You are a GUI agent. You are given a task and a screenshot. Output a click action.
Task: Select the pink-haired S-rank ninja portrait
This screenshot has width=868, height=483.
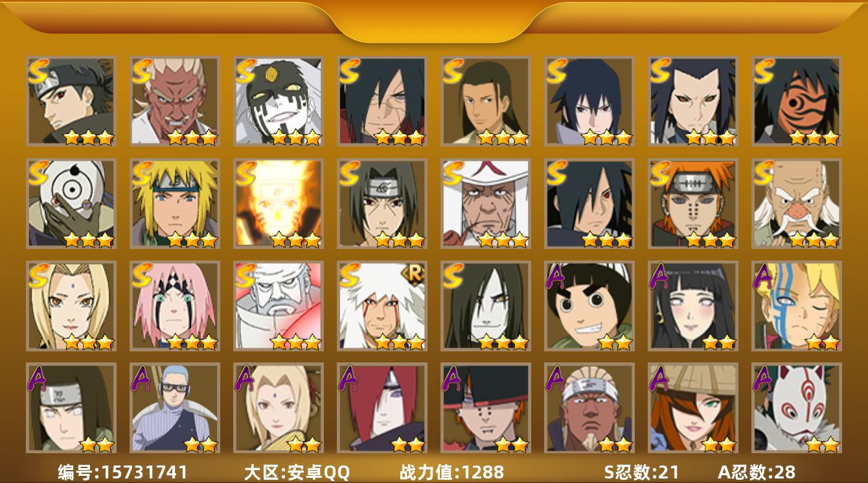pos(174,305)
